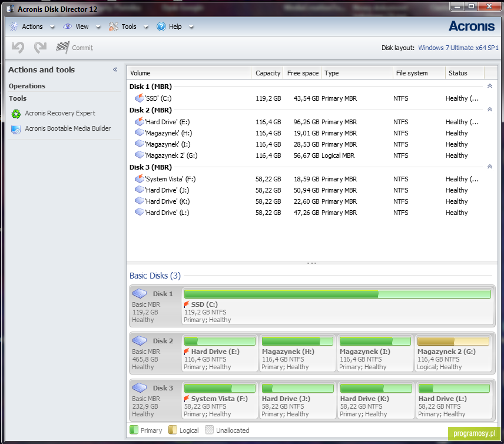Click the Disk 3 drive icon in Basic Disks
504x444 pixels.
click(x=140, y=387)
